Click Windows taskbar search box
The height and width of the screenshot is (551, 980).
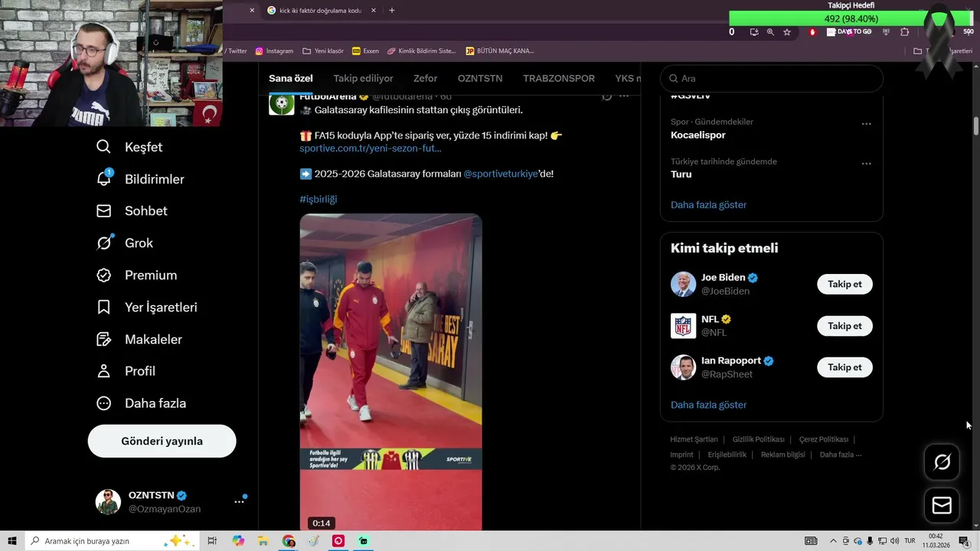pos(112,541)
